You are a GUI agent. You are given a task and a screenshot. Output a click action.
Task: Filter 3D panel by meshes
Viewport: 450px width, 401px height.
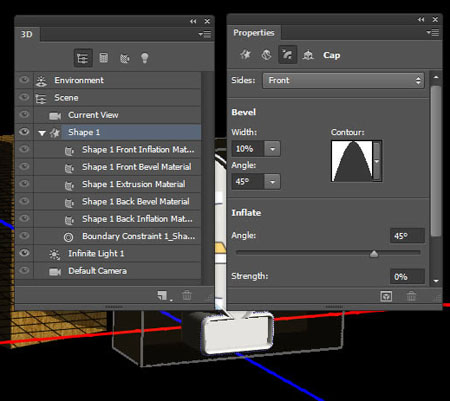coord(104,58)
